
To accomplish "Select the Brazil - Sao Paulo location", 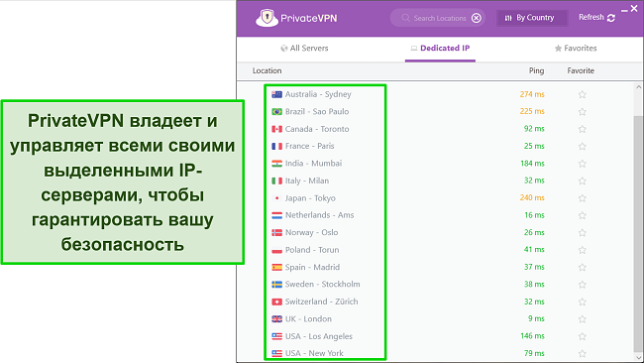I will pos(317,111).
